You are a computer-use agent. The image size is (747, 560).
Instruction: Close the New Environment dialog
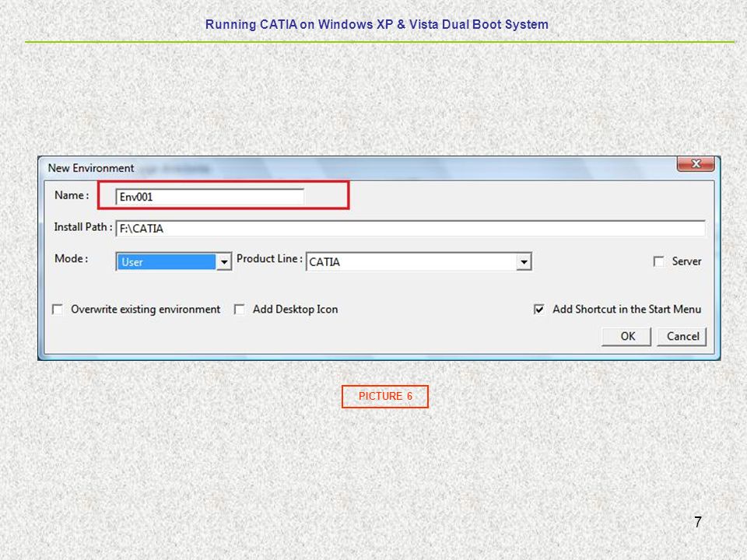pyautogui.click(x=696, y=164)
